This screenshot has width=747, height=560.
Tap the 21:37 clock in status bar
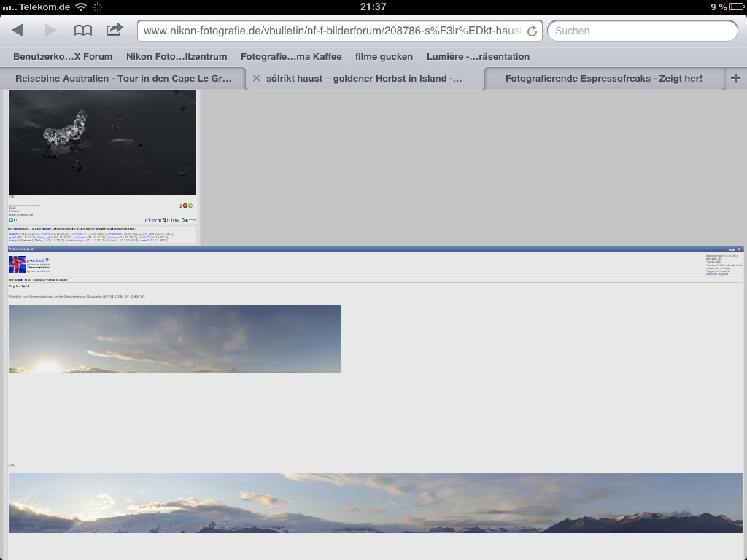click(x=373, y=7)
